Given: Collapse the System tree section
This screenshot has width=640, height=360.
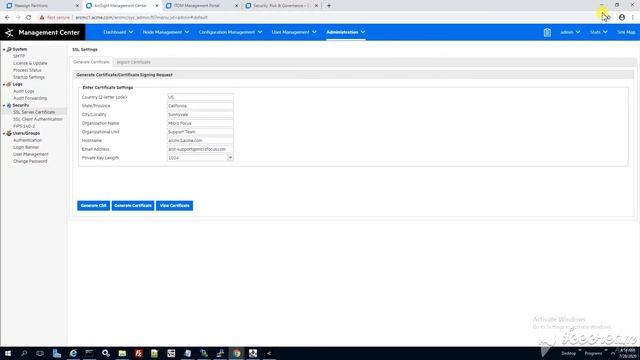Looking at the screenshot, I should click(4, 49).
